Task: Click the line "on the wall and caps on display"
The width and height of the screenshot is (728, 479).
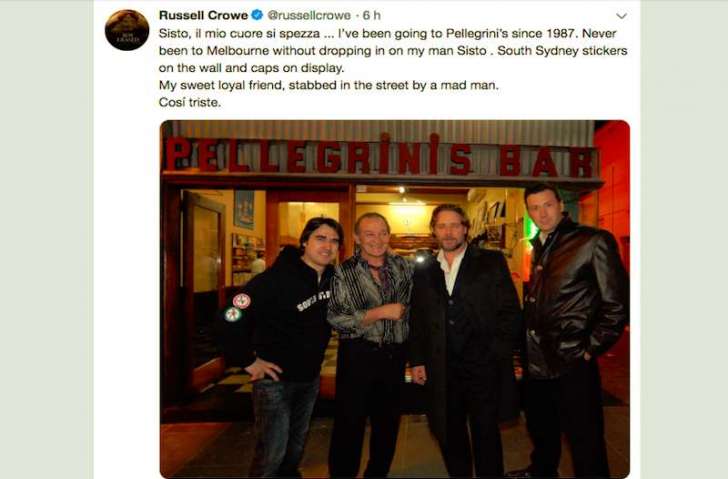Action: point(251,68)
